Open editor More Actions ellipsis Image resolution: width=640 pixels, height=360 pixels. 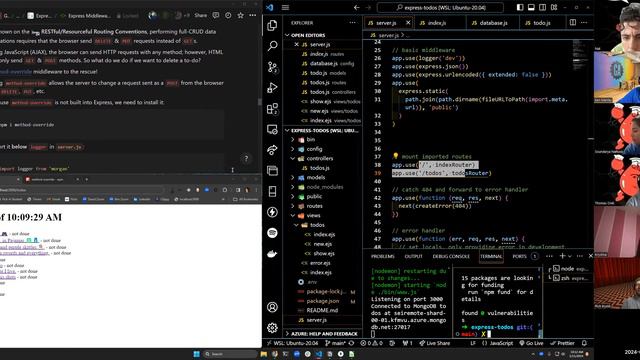584,22
